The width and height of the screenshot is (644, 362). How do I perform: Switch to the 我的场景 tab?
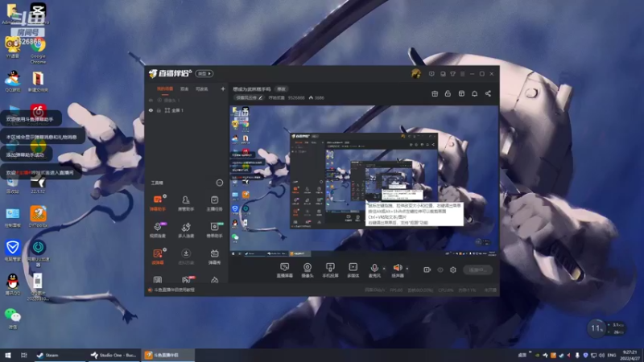(x=165, y=88)
